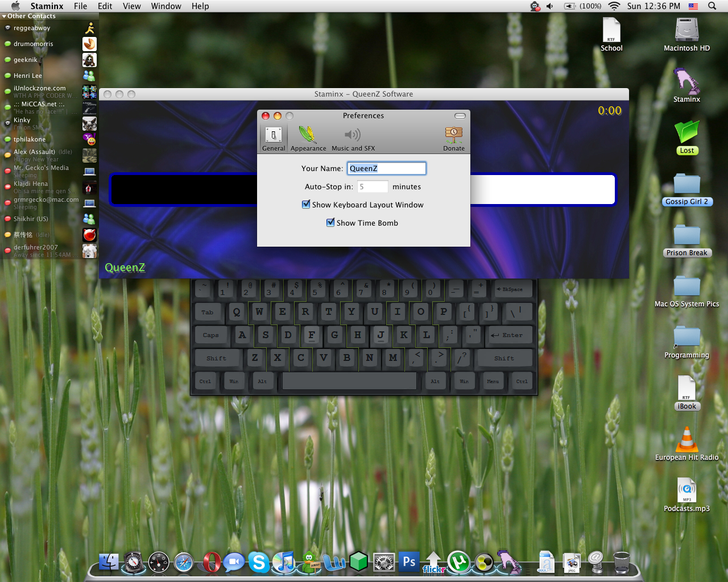Open Flickr uploader in dock
728x582 pixels.
(433, 563)
